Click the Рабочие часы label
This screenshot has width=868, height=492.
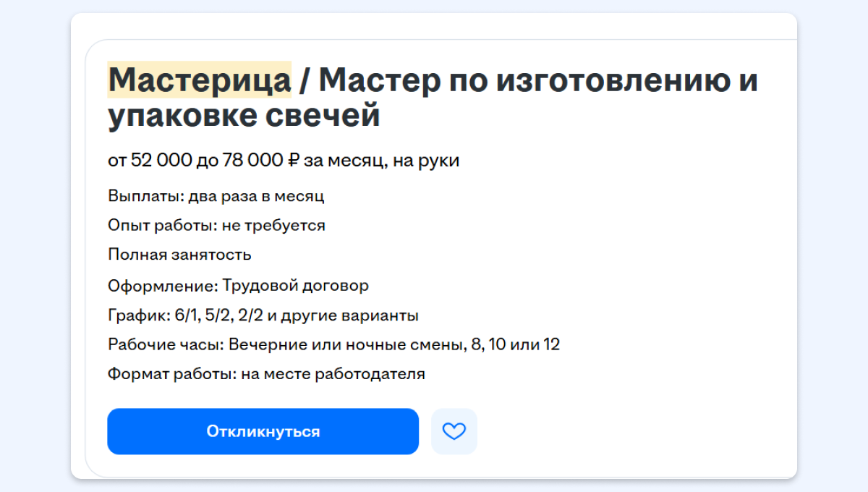pos(163,345)
